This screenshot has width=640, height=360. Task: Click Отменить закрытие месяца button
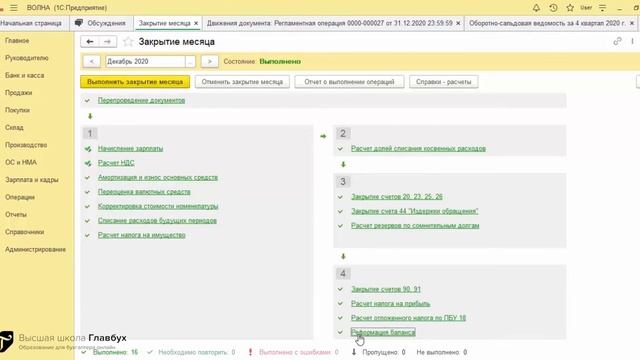point(242,82)
